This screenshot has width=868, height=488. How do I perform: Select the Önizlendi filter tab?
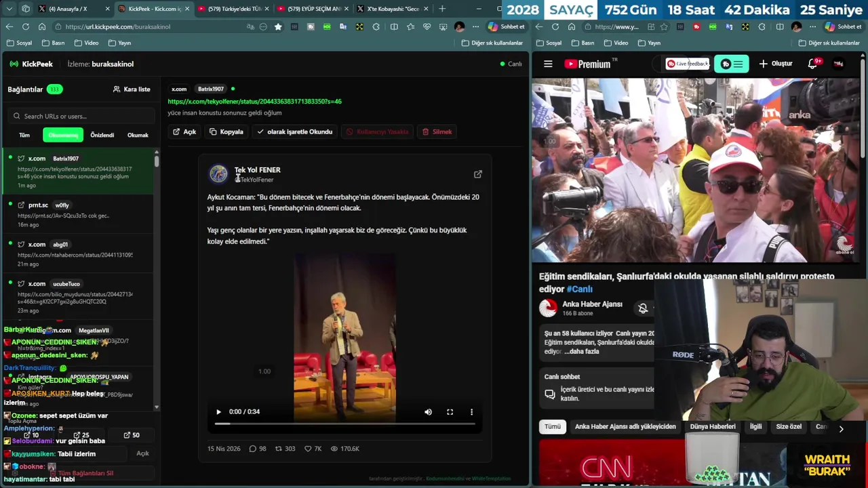click(102, 135)
